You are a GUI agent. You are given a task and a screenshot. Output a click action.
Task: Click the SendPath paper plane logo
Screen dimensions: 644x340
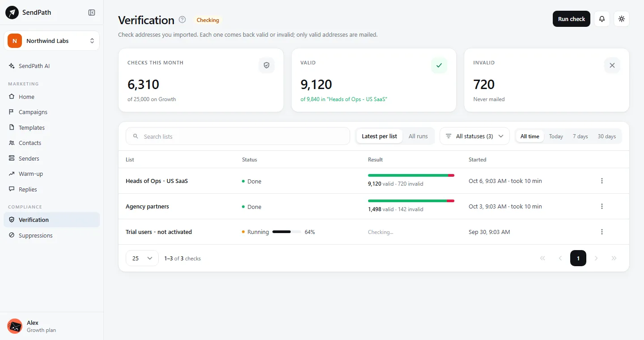pos(12,13)
